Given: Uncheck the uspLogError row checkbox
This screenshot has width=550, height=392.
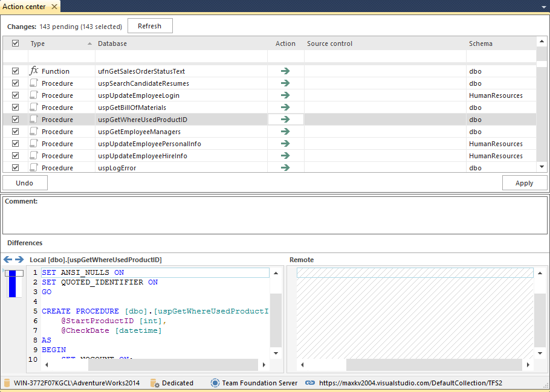Looking at the screenshot, I should pos(16,168).
